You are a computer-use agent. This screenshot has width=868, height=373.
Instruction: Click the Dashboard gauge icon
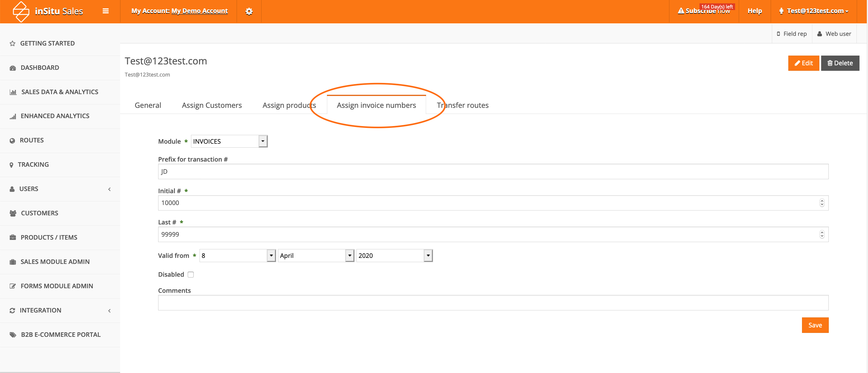point(13,68)
